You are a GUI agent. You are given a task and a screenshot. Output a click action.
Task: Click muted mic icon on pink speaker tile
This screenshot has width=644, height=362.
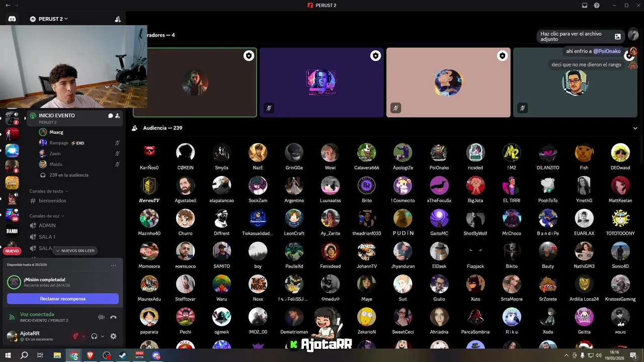395,108
